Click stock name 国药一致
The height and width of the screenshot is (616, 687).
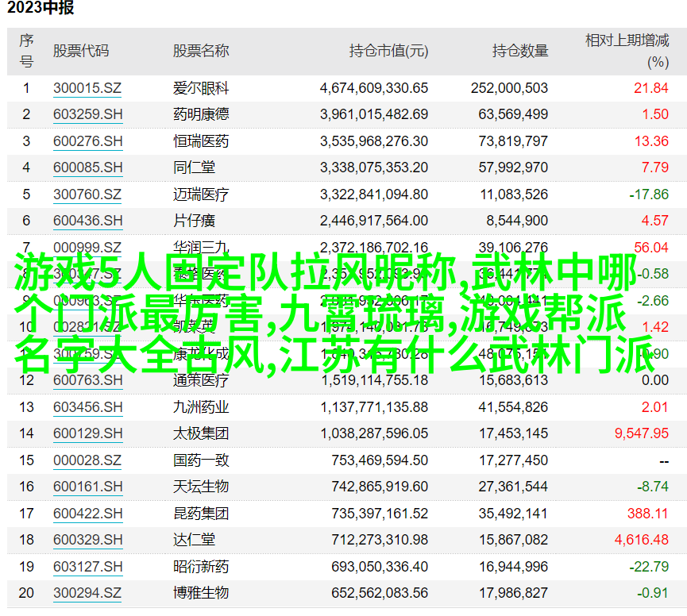[x=201, y=460]
